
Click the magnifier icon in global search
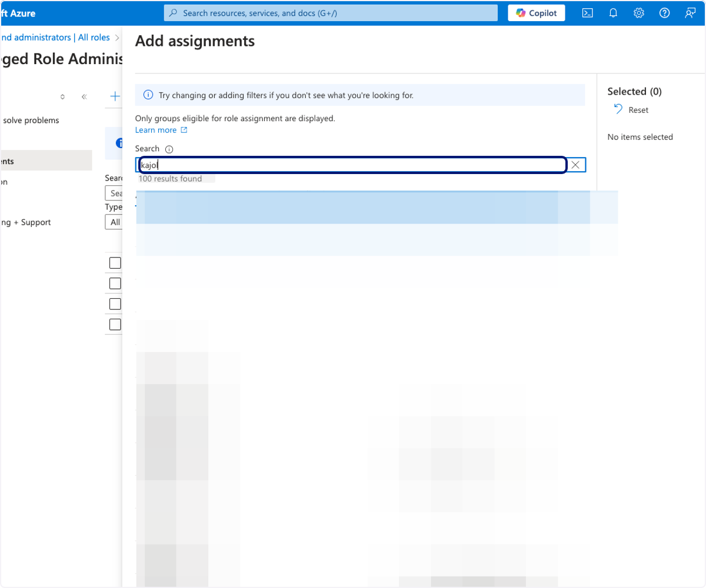coord(174,13)
